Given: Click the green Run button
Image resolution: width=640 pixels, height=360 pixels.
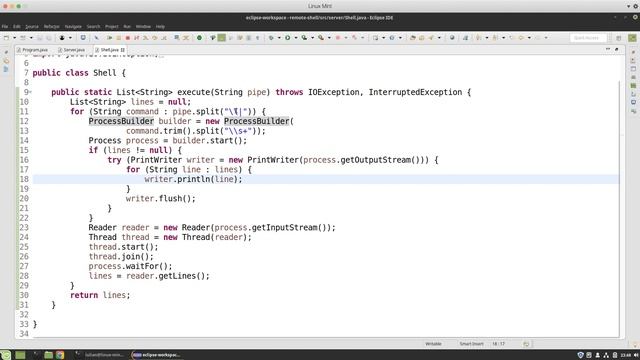Looking at the screenshot, I should click(287, 38).
